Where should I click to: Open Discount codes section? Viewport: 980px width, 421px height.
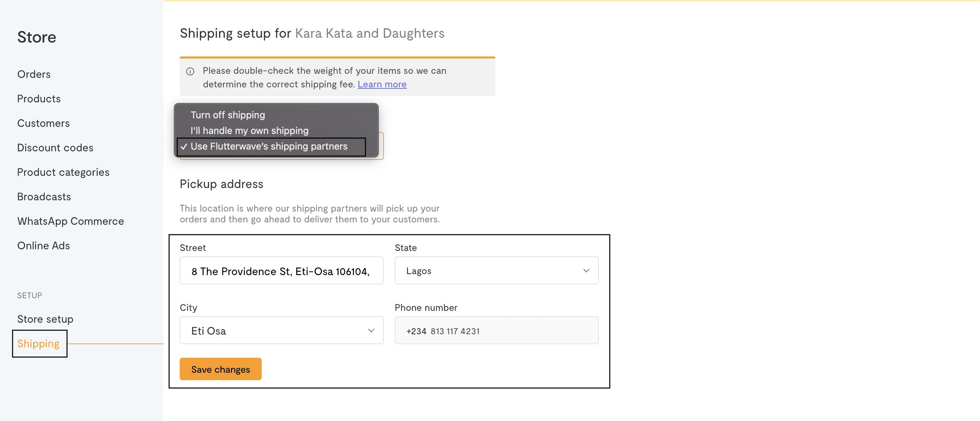click(55, 148)
